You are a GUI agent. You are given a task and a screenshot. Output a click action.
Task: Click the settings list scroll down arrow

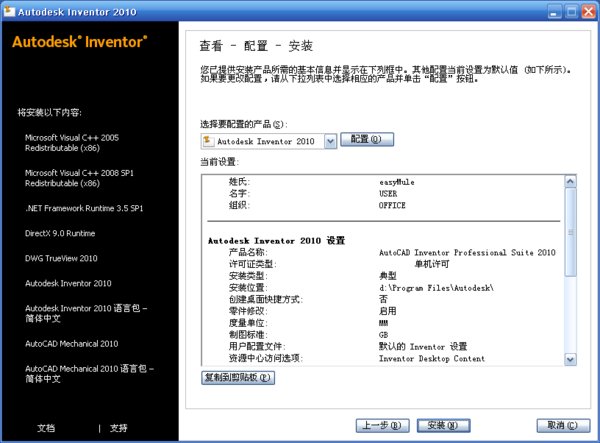tap(570, 359)
